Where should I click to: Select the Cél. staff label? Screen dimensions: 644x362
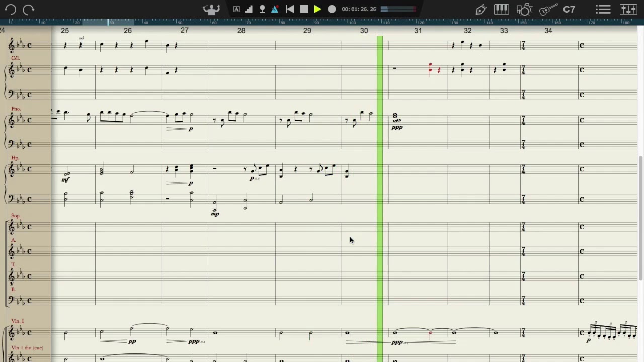tap(15, 58)
